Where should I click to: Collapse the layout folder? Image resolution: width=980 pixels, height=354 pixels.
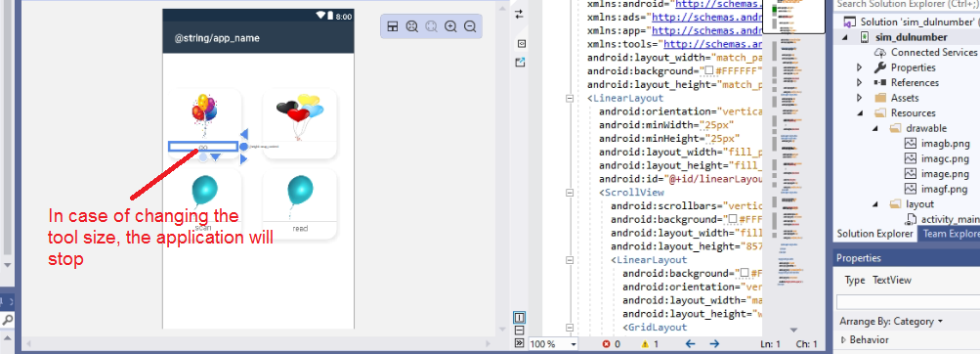(x=874, y=204)
